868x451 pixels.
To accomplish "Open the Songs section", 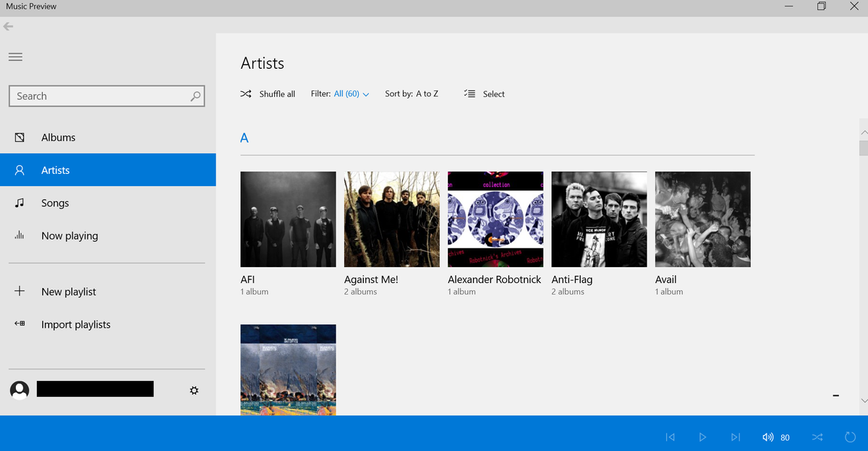I will tap(55, 203).
